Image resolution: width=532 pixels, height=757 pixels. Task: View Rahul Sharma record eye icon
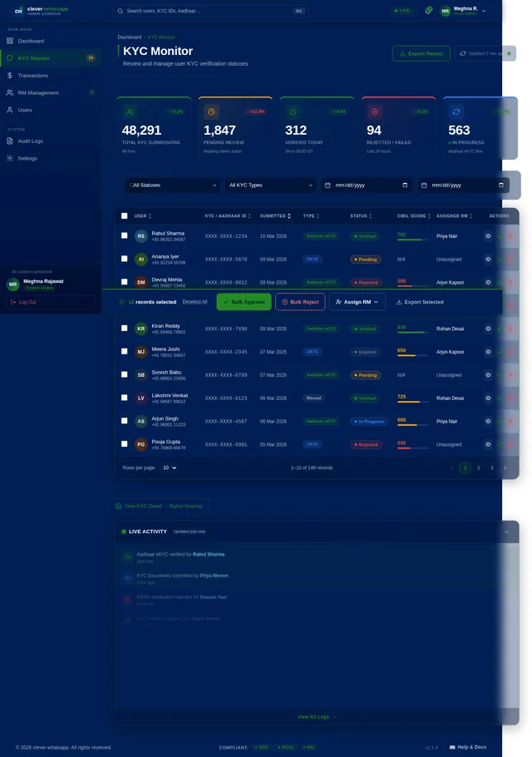[x=488, y=236]
